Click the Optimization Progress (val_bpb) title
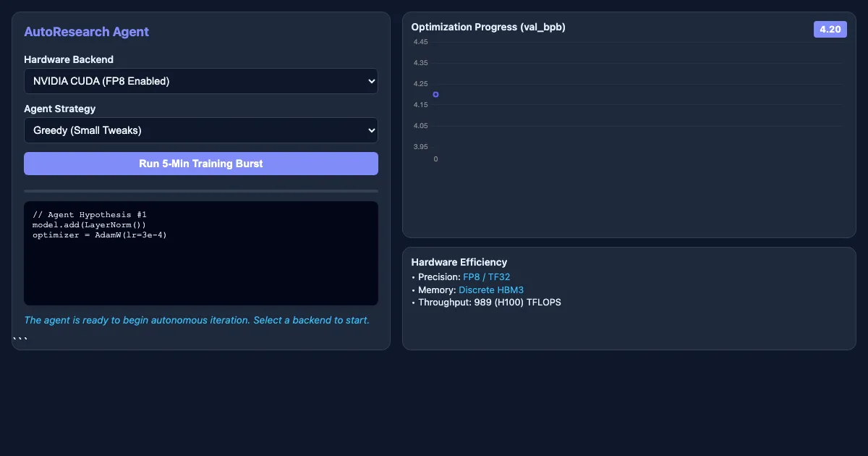Viewport: 868px width, 456px height. [488, 27]
